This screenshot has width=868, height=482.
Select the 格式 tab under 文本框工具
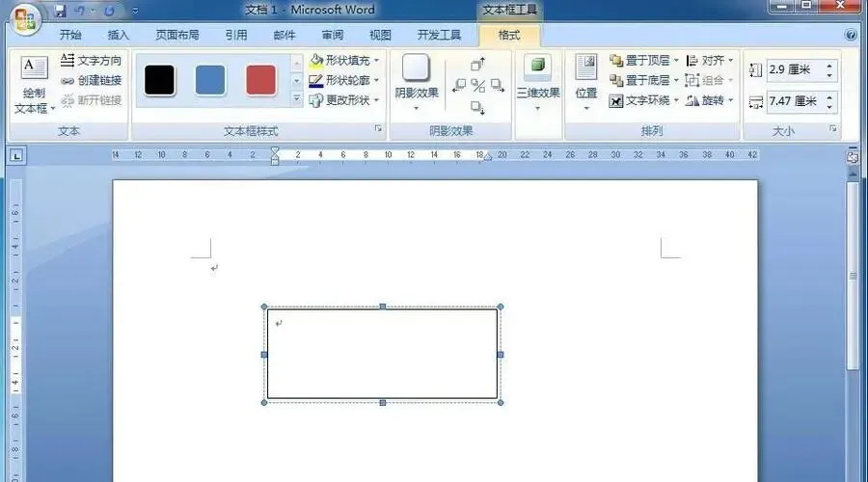point(509,36)
